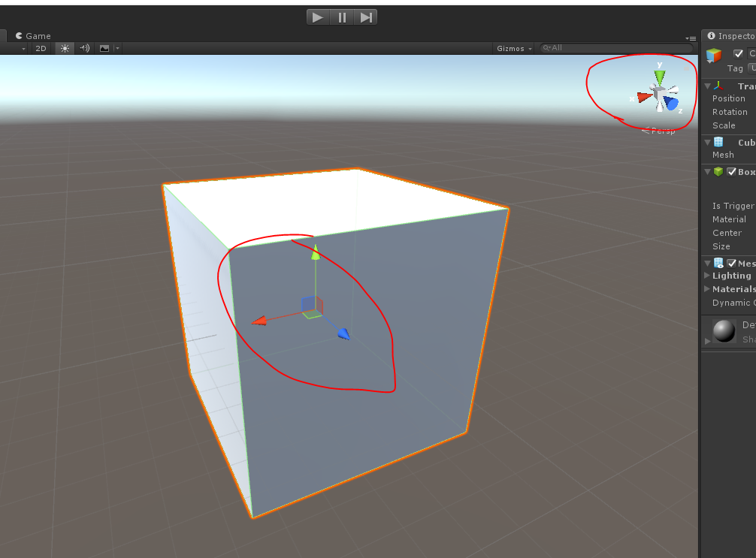Click center cube of orientation gizmo
Screen dimensions: 756x558
pos(658,92)
